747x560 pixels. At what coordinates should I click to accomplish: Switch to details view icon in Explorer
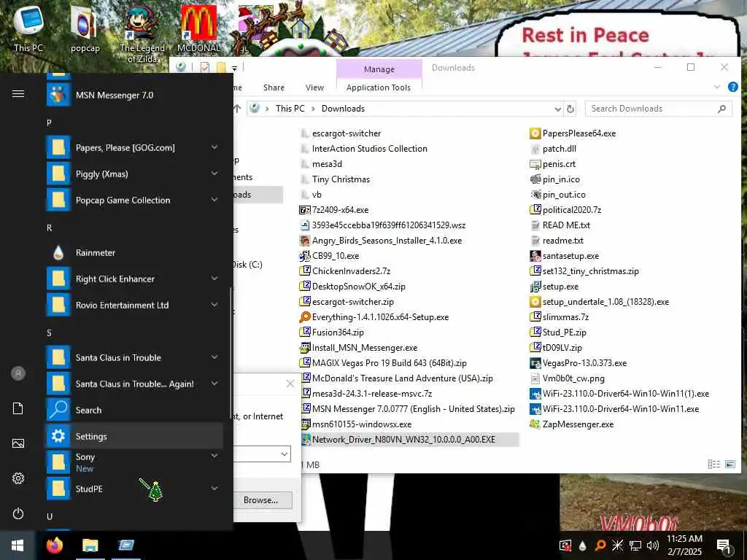pos(713,464)
